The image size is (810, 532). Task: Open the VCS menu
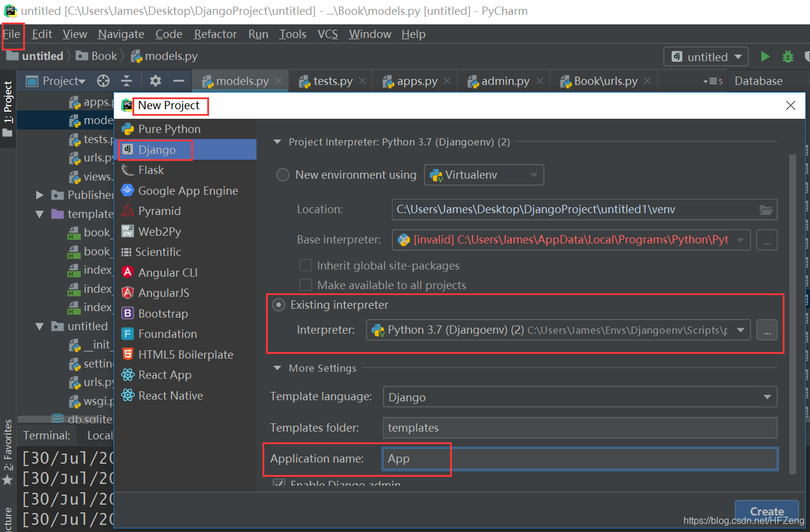point(328,34)
